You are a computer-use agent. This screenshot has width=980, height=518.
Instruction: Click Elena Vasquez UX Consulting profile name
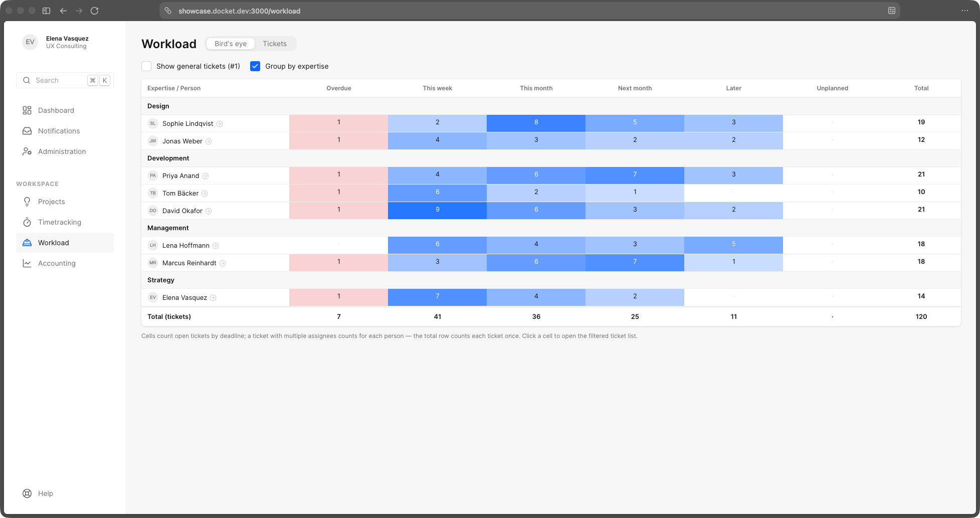[67, 39]
